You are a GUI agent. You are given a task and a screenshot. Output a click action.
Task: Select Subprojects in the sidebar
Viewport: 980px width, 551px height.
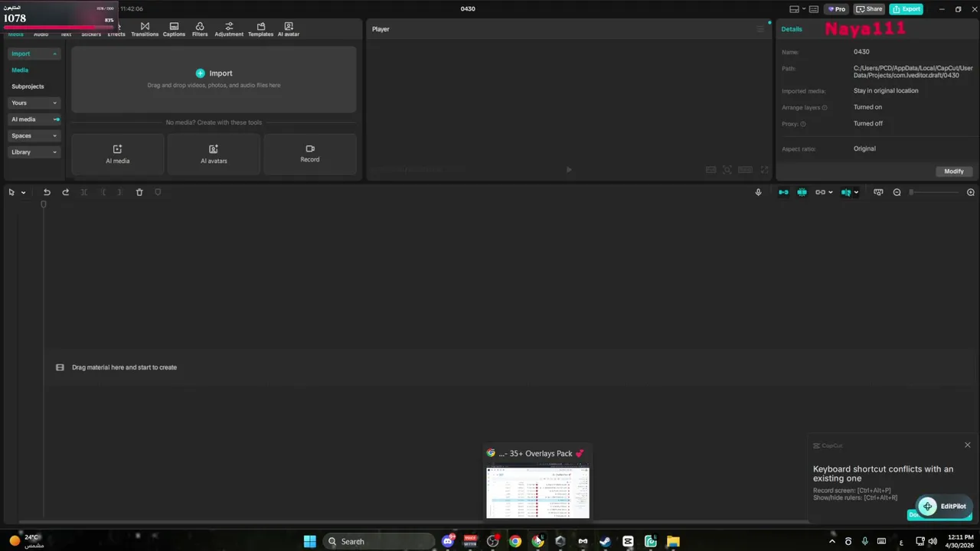(x=28, y=86)
